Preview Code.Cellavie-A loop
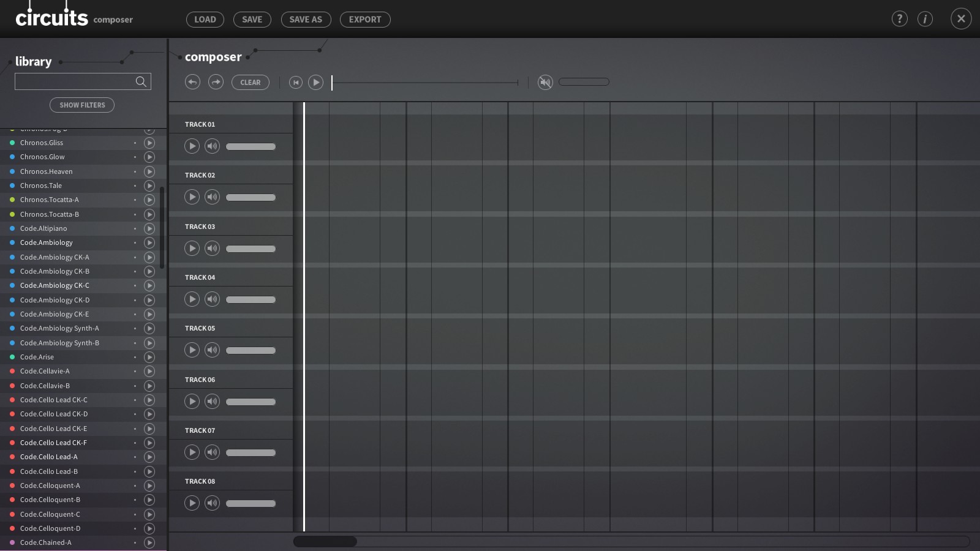Image resolution: width=980 pixels, height=551 pixels. pyautogui.click(x=149, y=371)
